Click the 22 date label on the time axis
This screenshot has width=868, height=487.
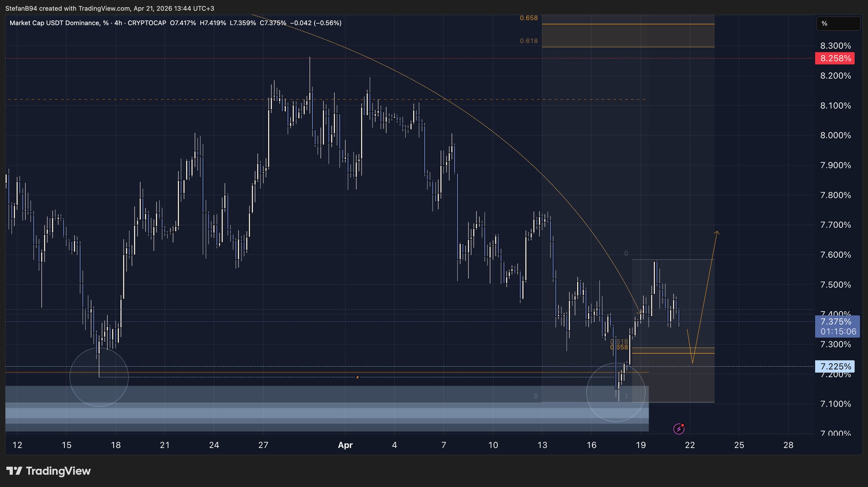[690, 445]
